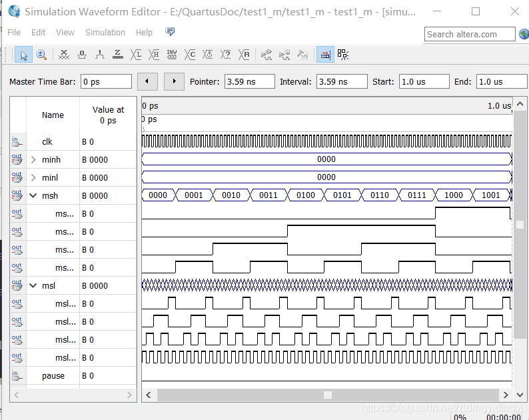Open the Edit menu
This screenshot has width=529, height=420.
38,33
